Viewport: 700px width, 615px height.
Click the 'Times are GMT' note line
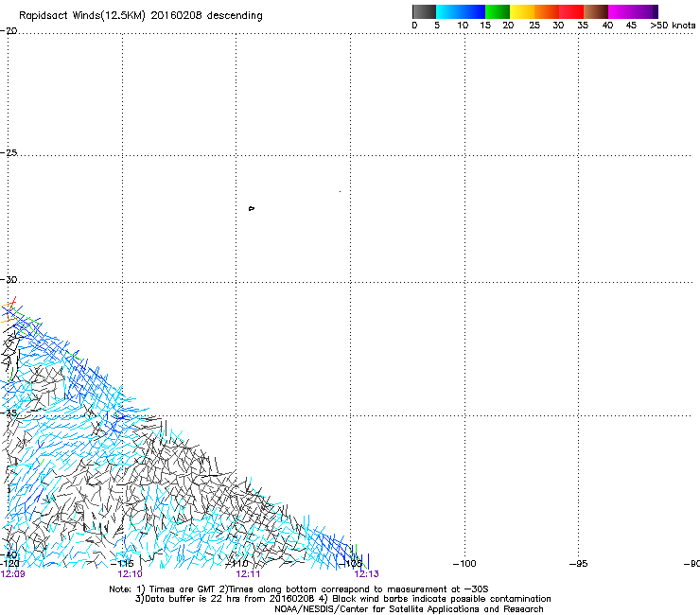click(299, 589)
